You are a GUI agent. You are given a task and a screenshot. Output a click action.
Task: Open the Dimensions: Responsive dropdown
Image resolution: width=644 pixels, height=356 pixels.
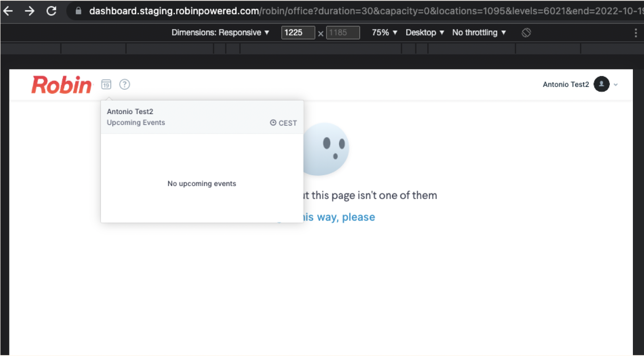pyautogui.click(x=220, y=33)
